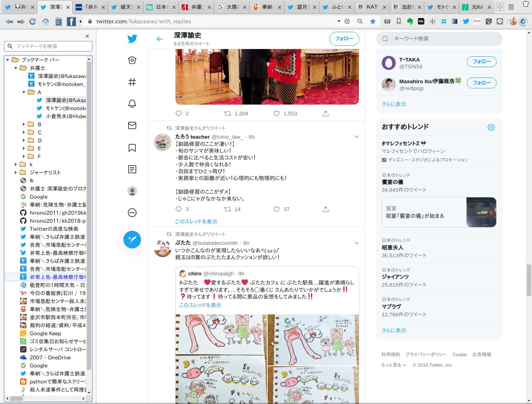The width and height of the screenshot is (532, 404).
Task: Click zoom-out magnifier icon in address bar
Action: click(360, 21)
